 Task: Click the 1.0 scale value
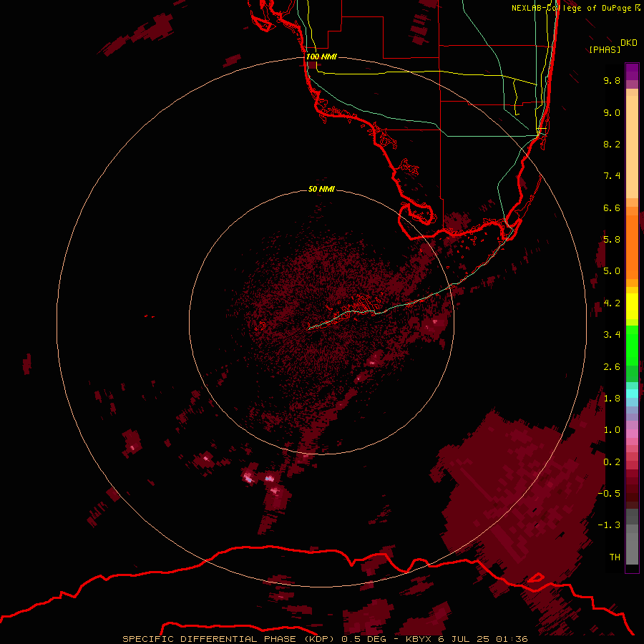click(612, 430)
